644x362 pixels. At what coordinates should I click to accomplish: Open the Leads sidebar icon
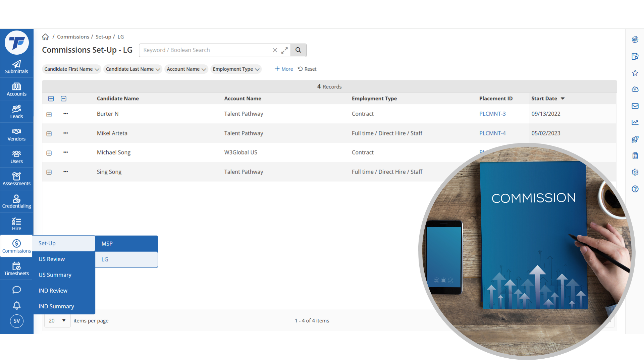(16, 112)
